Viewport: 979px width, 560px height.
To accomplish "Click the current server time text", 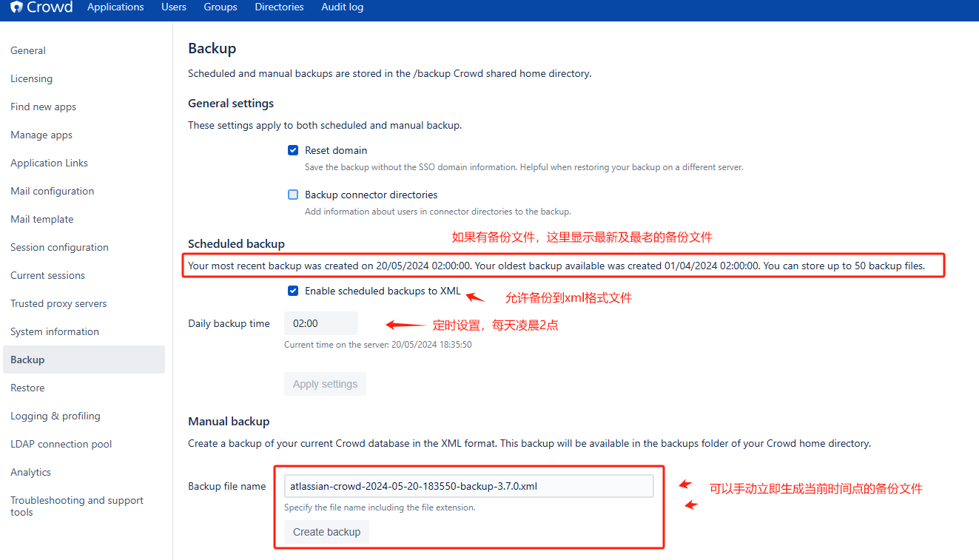I will (x=377, y=345).
